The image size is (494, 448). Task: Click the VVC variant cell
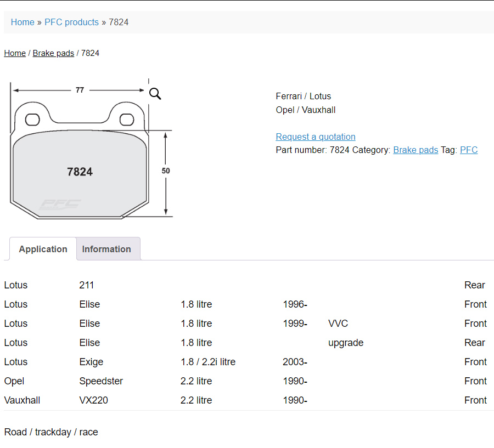(338, 324)
